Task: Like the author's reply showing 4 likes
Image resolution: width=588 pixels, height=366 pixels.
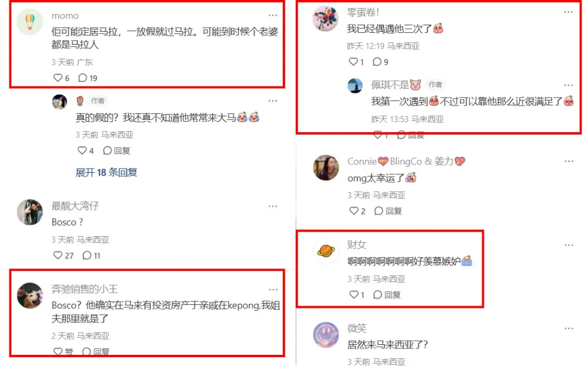Action: pos(82,150)
